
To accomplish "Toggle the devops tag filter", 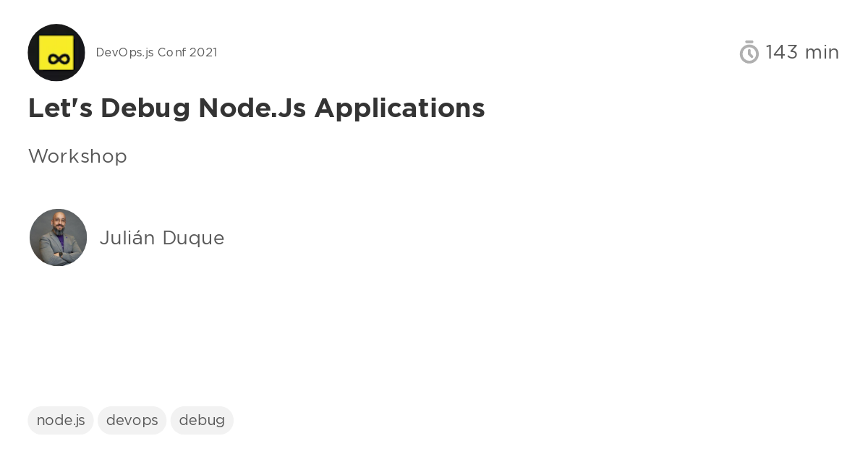I will [132, 420].
